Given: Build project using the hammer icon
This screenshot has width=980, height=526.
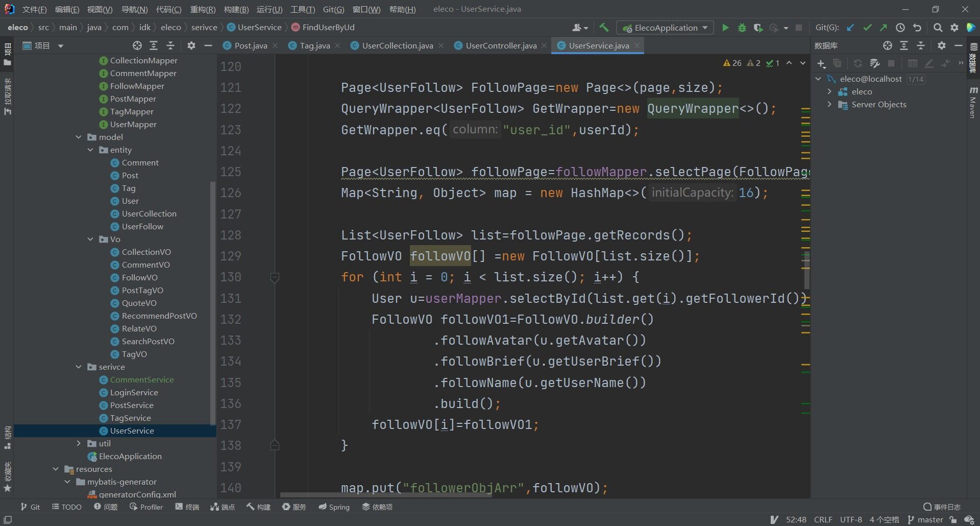Looking at the screenshot, I should pyautogui.click(x=604, y=28).
